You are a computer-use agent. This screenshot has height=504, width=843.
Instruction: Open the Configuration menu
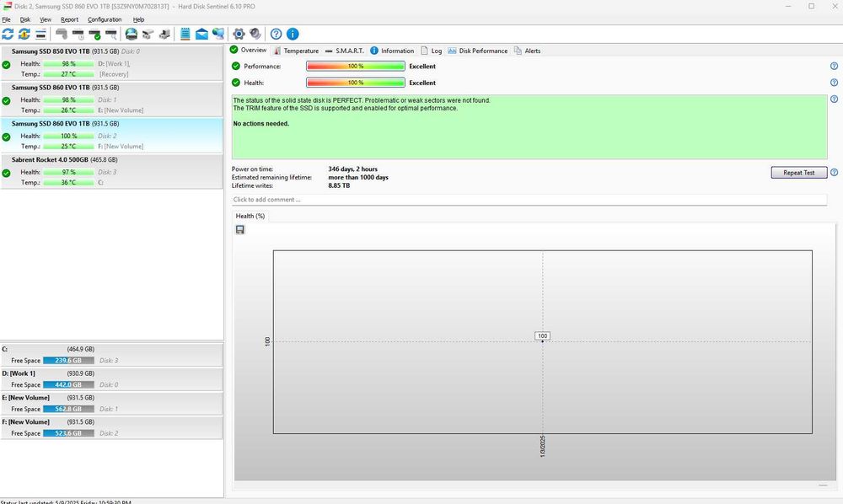coord(105,19)
